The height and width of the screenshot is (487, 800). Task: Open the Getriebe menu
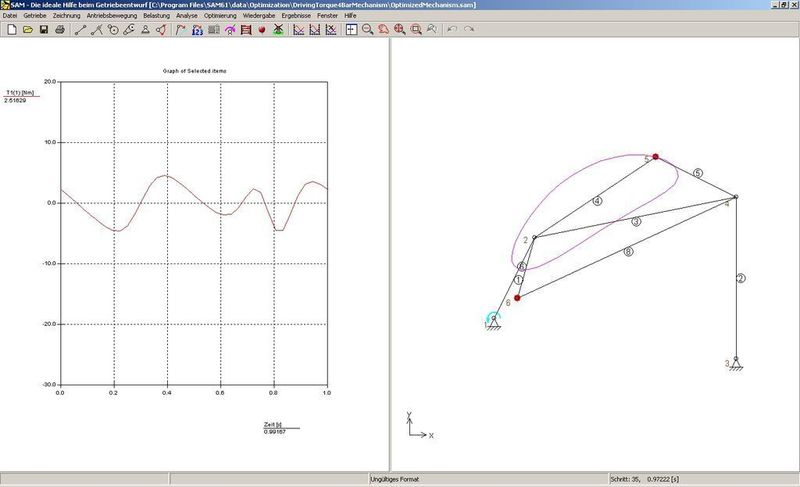click(x=35, y=16)
